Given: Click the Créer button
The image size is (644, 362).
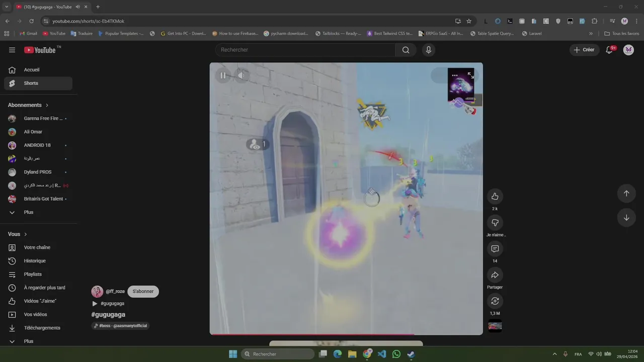Looking at the screenshot, I should click(584, 50).
